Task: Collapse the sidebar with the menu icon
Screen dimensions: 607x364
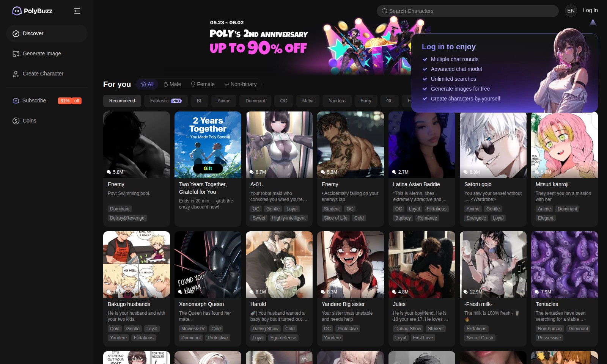Action: 77,11
